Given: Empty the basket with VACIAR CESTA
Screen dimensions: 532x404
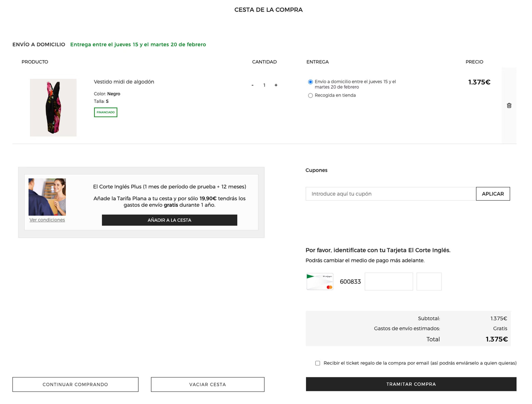Looking at the screenshot, I should (x=208, y=384).
